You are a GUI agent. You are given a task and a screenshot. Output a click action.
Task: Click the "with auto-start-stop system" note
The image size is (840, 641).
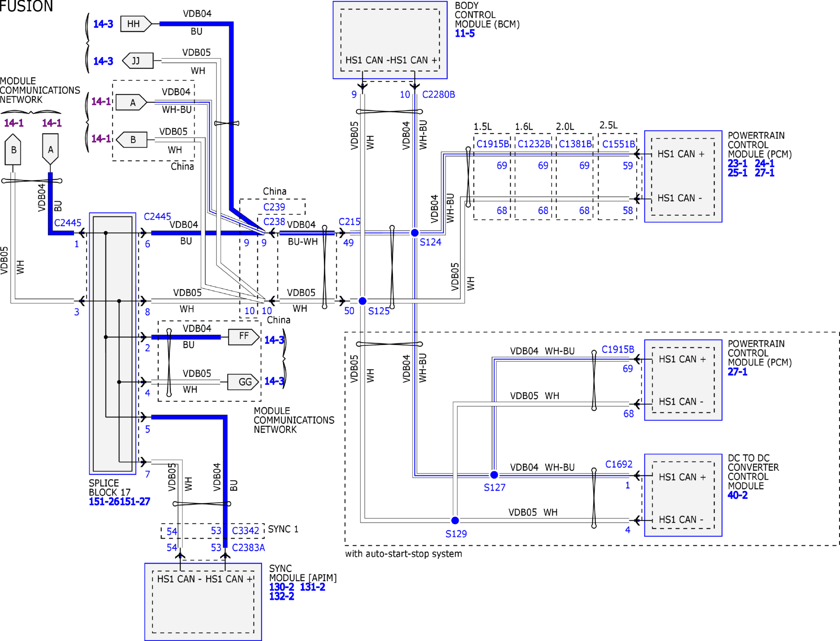click(x=403, y=554)
